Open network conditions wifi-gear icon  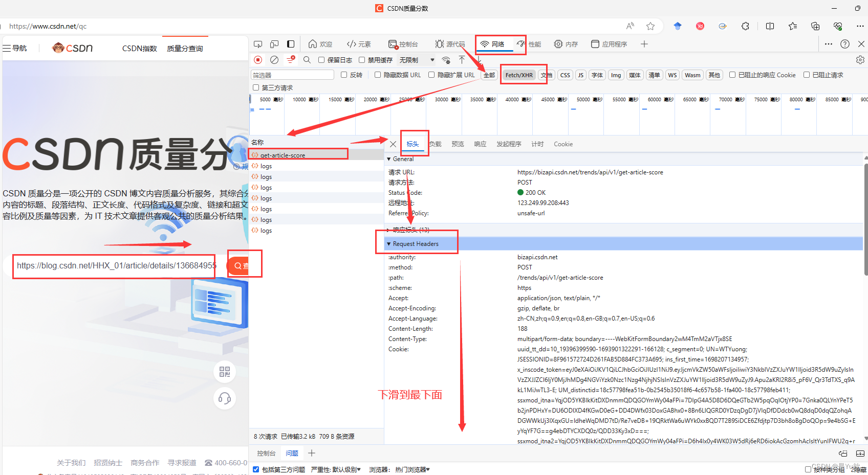point(446,60)
